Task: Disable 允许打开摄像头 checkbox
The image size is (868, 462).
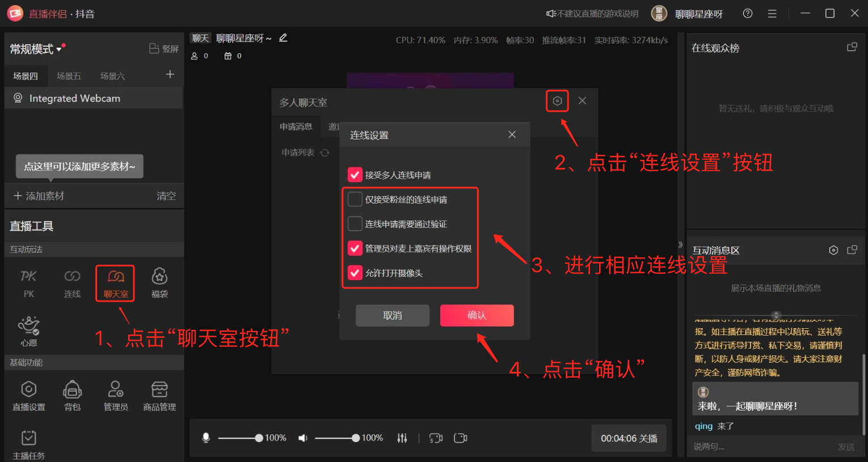Action: (x=355, y=273)
